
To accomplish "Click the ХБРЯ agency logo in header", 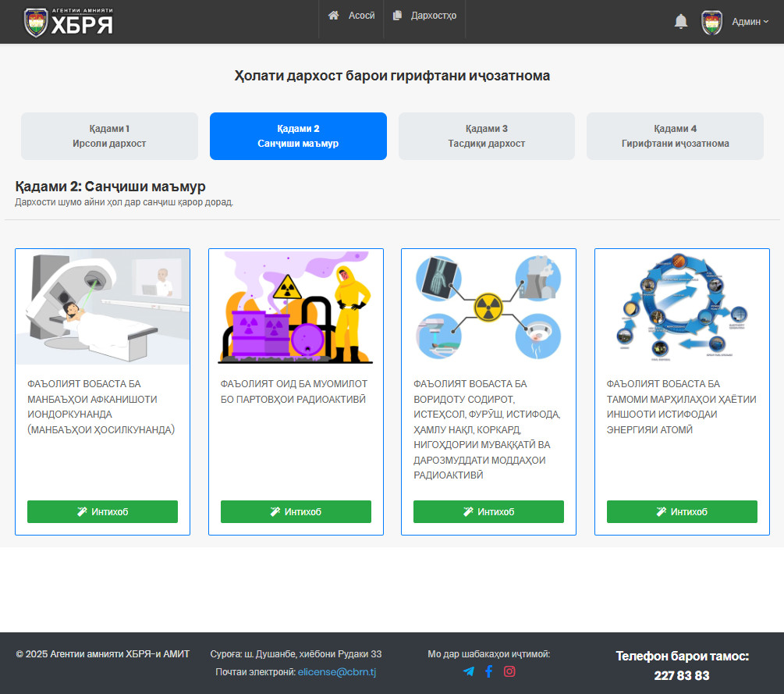I will pos(69,22).
